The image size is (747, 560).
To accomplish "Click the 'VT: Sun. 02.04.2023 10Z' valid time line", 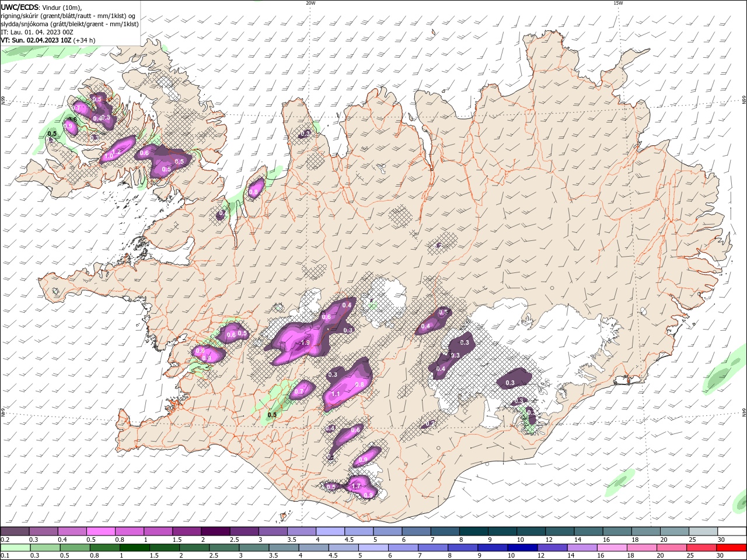I will [36, 40].
